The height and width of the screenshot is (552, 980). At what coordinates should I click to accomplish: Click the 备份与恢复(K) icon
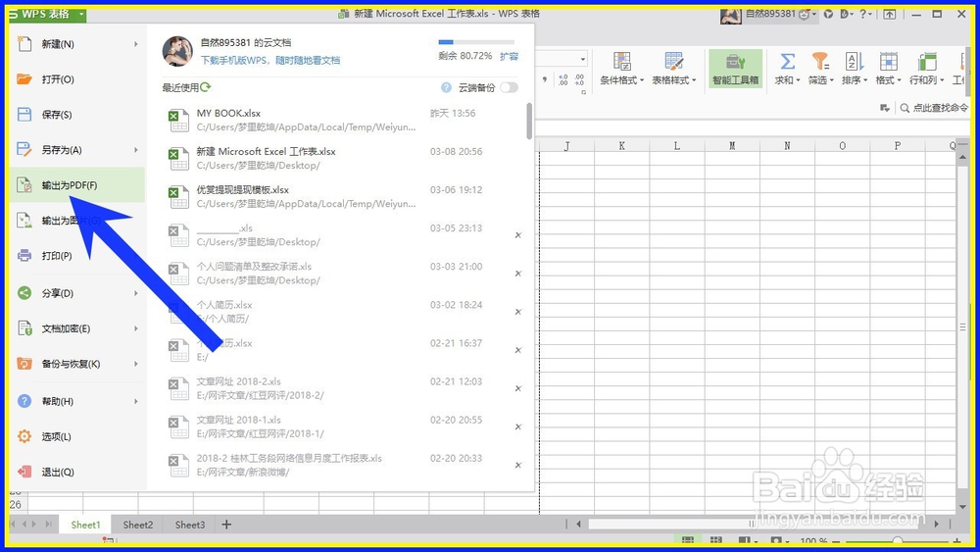(24, 363)
